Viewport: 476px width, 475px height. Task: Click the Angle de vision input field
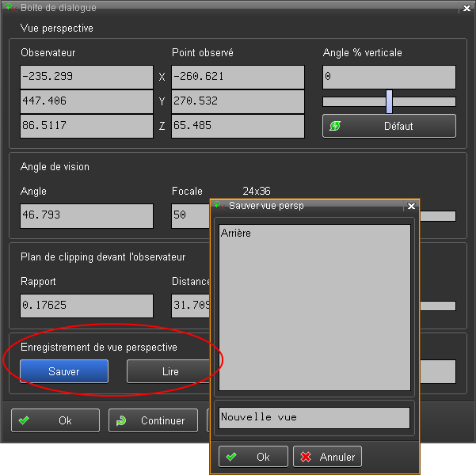tap(87, 215)
